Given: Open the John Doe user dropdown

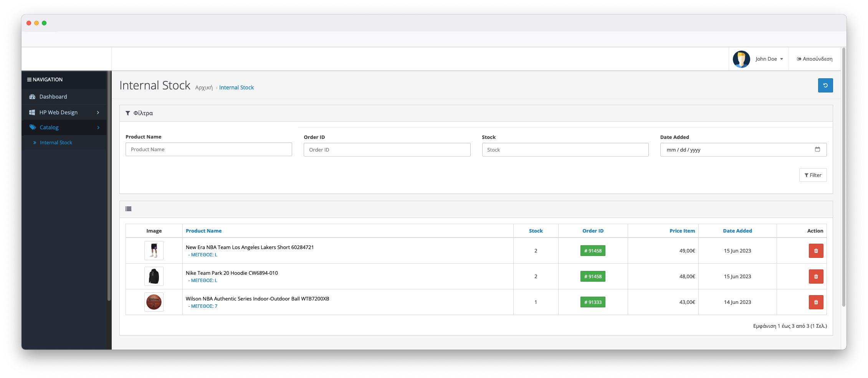Looking at the screenshot, I should (x=769, y=59).
